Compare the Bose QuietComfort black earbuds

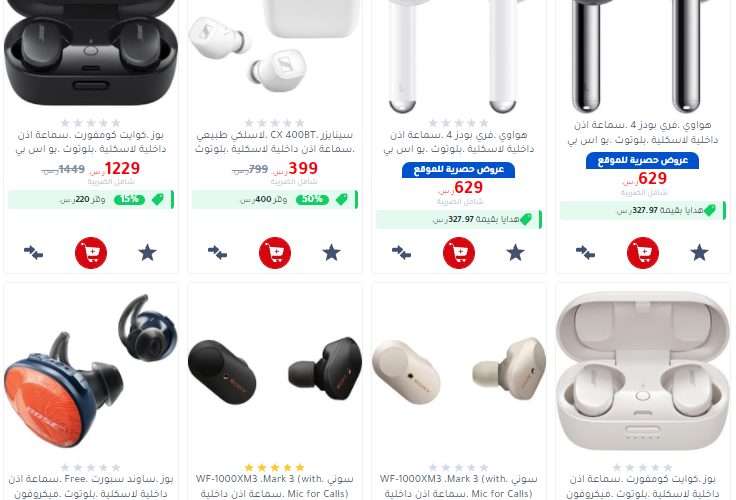coord(33,253)
